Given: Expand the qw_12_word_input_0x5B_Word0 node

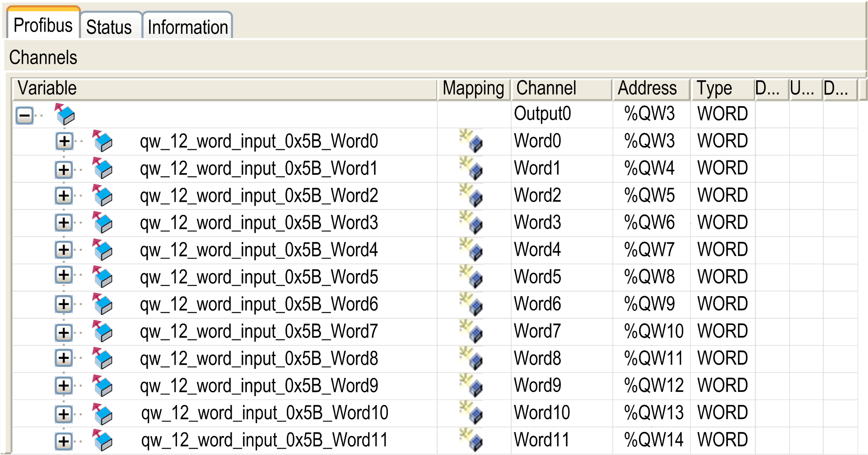Looking at the screenshot, I should (64, 142).
